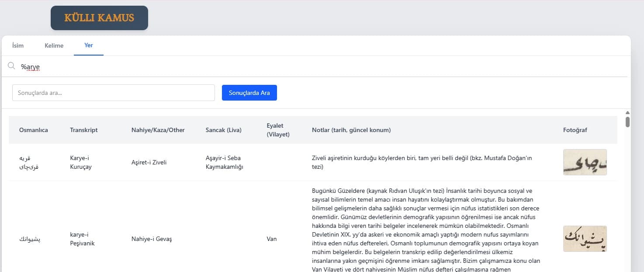Screen dimensions: 644x272
Task: Click the Fotoğraf column header
Action: pos(575,130)
